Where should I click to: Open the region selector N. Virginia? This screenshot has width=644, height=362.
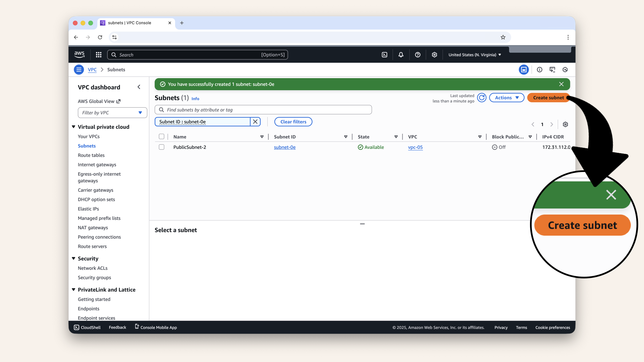point(475,55)
